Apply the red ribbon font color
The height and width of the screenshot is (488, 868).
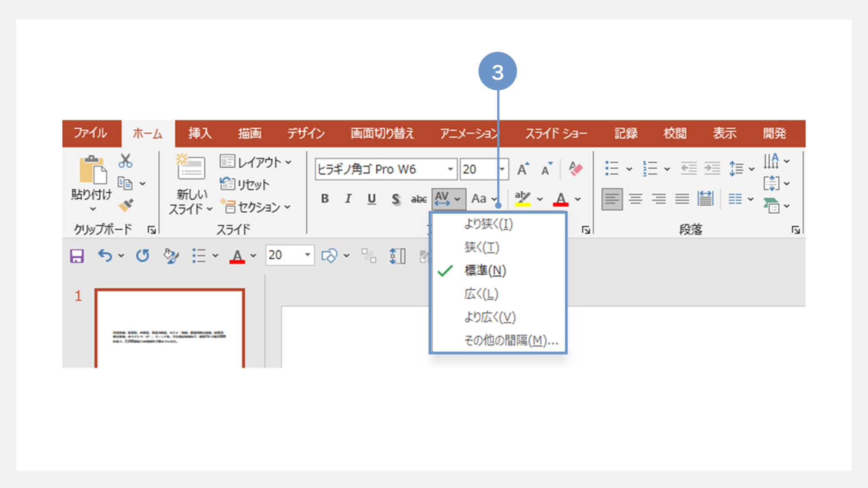[561, 199]
